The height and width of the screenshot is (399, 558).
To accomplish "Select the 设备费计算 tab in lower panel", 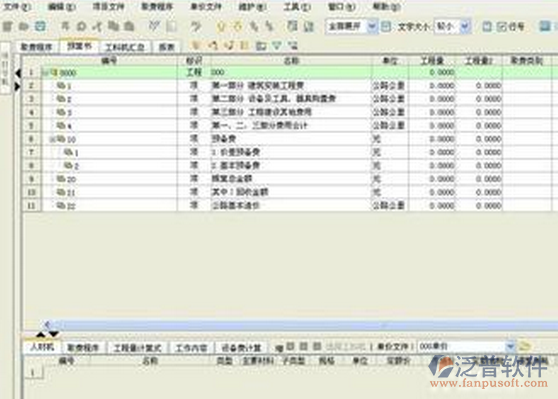I will (241, 348).
